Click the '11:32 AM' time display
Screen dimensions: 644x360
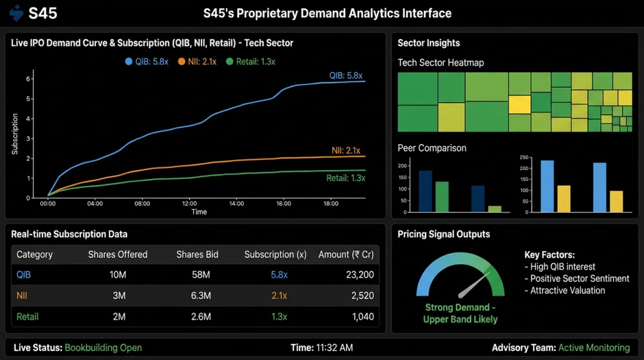click(x=335, y=348)
